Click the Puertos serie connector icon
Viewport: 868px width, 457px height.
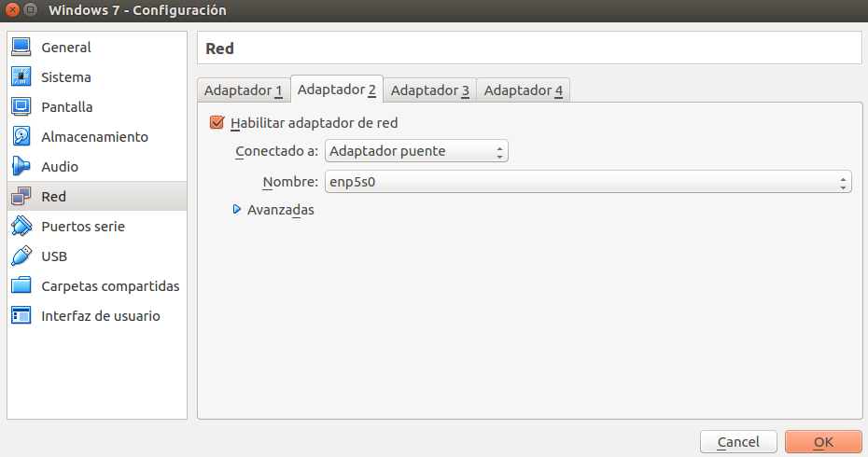click(x=21, y=227)
